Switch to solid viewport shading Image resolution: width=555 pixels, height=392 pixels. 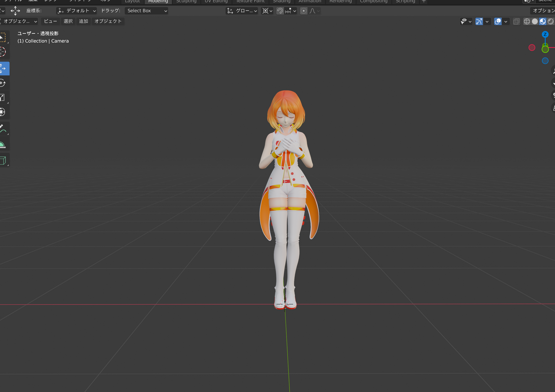(x=535, y=21)
